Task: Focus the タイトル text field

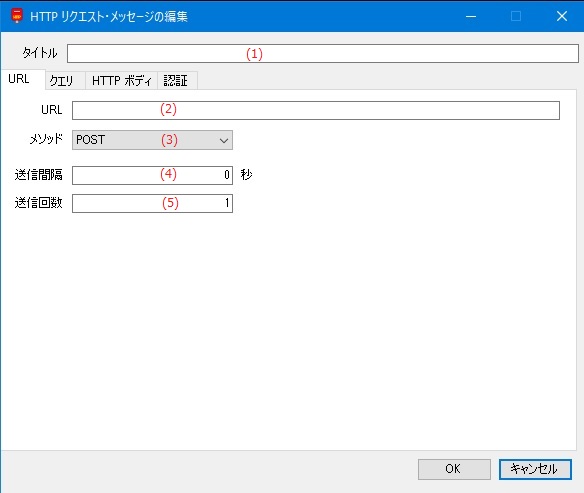Action: pyautogui.click(x=323, y=54)
